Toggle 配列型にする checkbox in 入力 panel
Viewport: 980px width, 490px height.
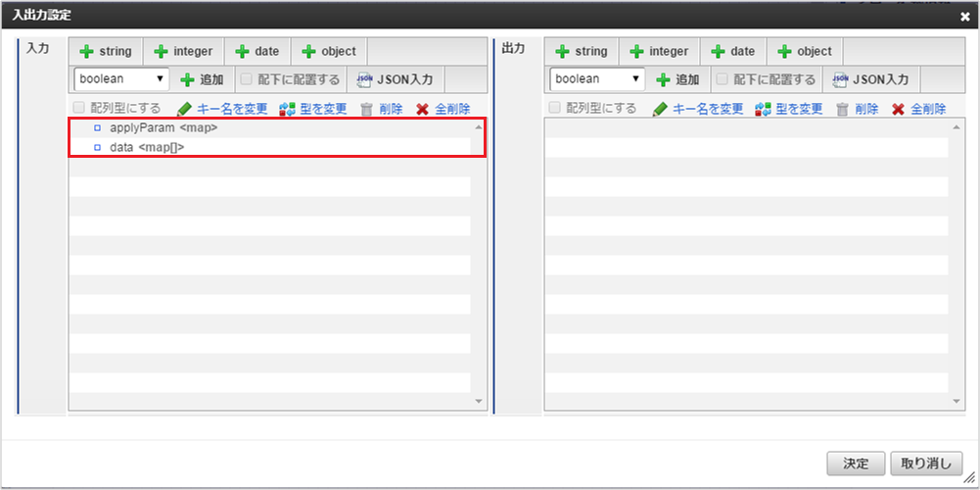point(78,108)
